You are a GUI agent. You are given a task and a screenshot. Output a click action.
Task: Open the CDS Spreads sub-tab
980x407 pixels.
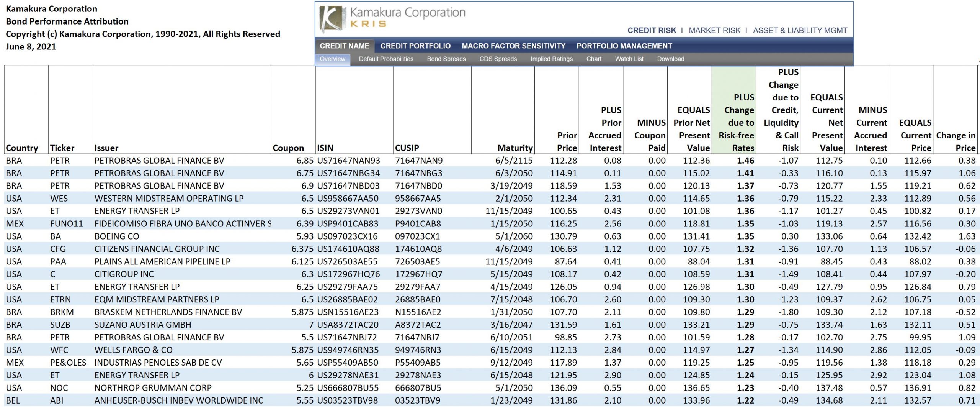[x=498, y=59]
